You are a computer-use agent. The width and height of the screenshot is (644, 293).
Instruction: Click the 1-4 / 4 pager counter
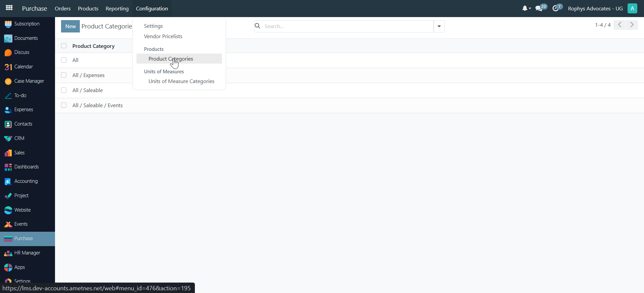[x=603, y=25]
